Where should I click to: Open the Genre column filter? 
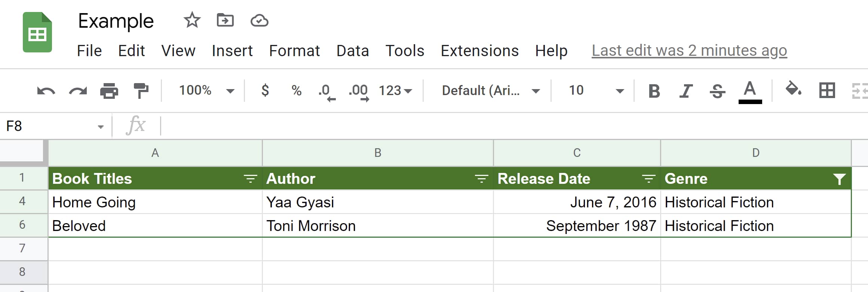click(839, 179)
